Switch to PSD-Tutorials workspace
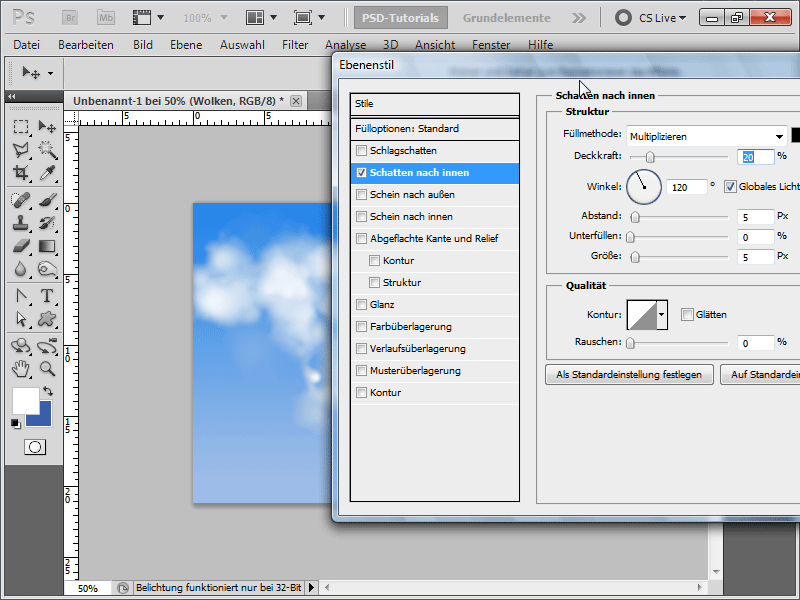Image resolution: width=800 pixels, height=600 pixels. point(401,18)
